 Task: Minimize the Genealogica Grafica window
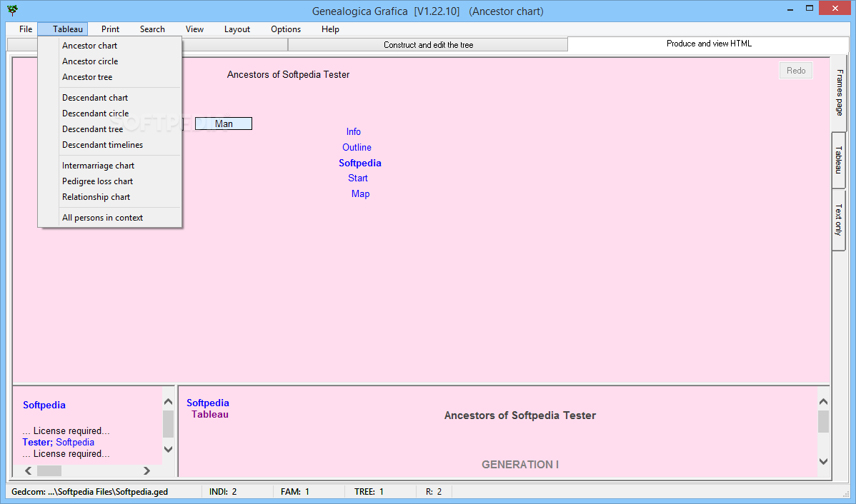(790, 9)
